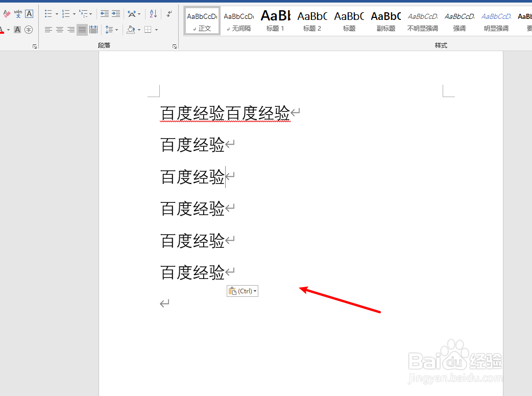Apply character shading (gray A)

click(17, 30)
